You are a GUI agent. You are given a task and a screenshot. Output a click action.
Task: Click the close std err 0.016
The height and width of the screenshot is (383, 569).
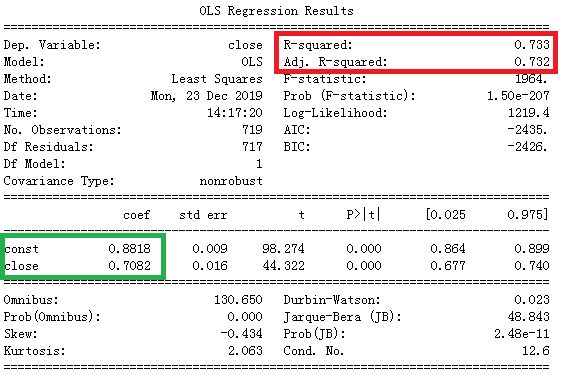(210, 266)
